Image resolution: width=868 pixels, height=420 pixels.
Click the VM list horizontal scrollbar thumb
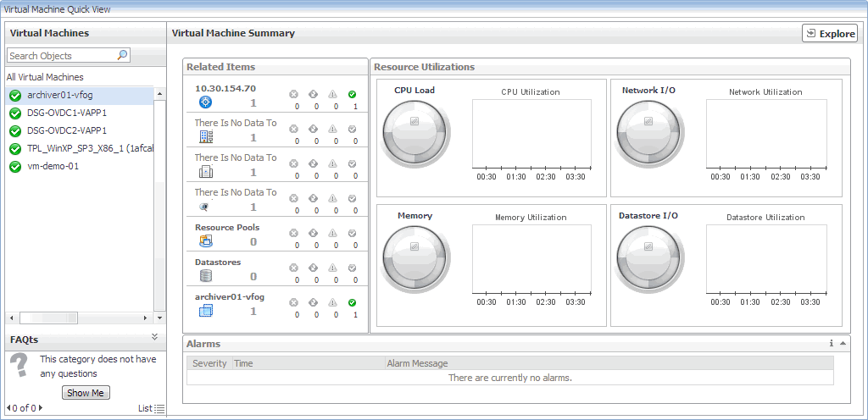[48, 318]
